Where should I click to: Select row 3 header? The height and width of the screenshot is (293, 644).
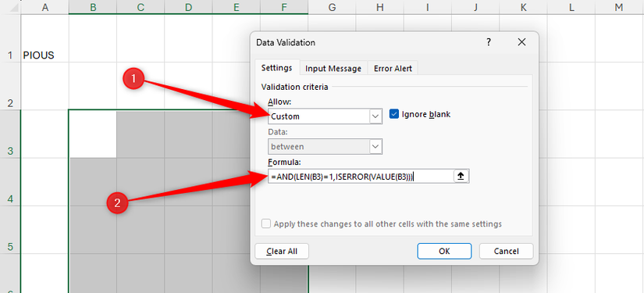[x=10, y=134]
